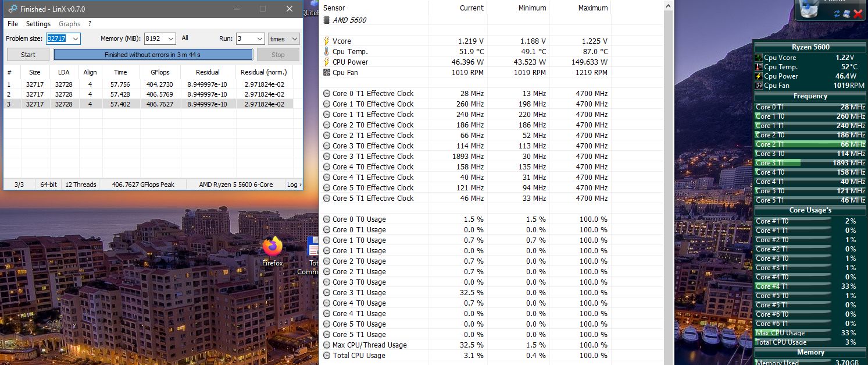Click the Core 2 T0 Effective Clock label

tap(373, 125)
